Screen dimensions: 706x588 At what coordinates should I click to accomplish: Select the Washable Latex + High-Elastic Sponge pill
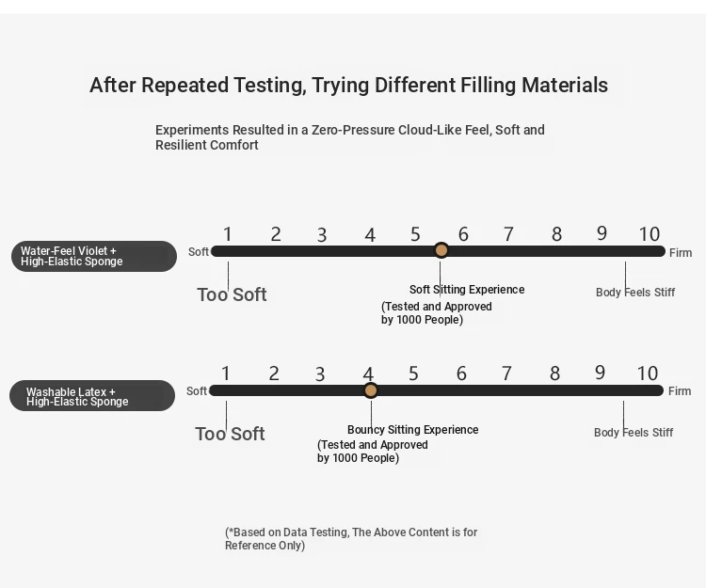(x=92, y=395)
